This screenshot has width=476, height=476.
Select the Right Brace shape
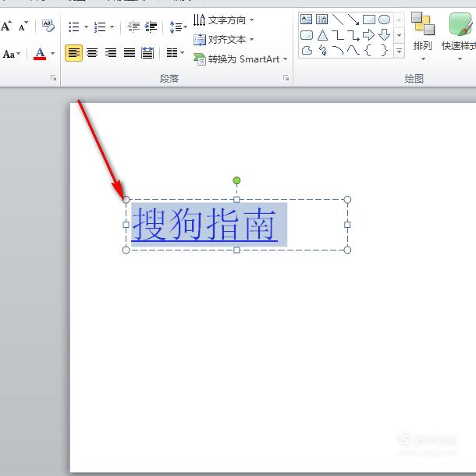[x=385, y=50]
